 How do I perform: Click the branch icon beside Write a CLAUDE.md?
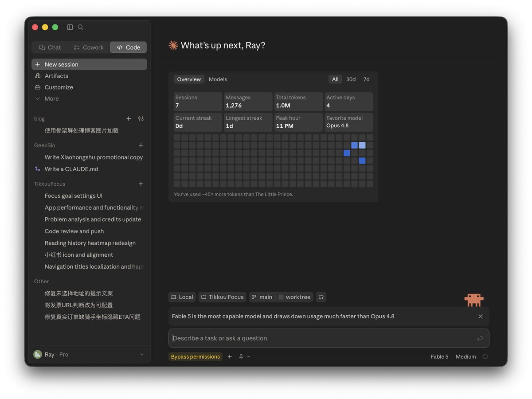[x=37, y=169]
